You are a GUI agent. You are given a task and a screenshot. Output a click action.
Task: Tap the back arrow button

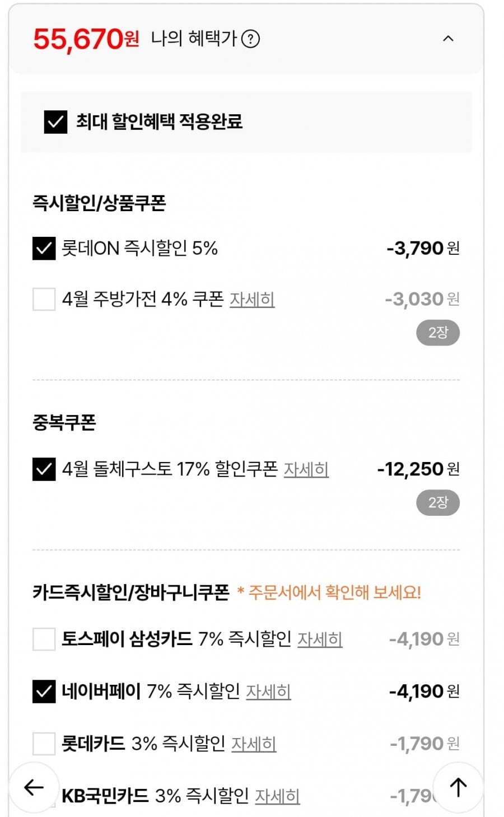click(34, 787)
